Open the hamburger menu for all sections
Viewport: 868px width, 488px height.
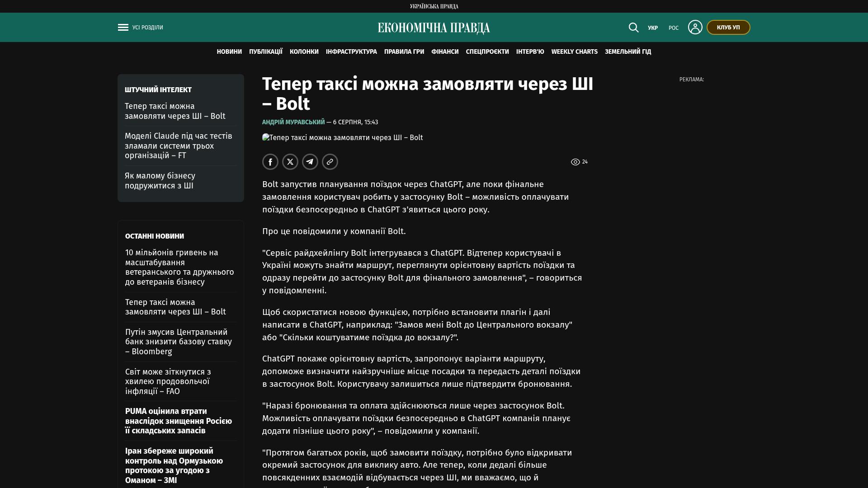click(123, 28)
